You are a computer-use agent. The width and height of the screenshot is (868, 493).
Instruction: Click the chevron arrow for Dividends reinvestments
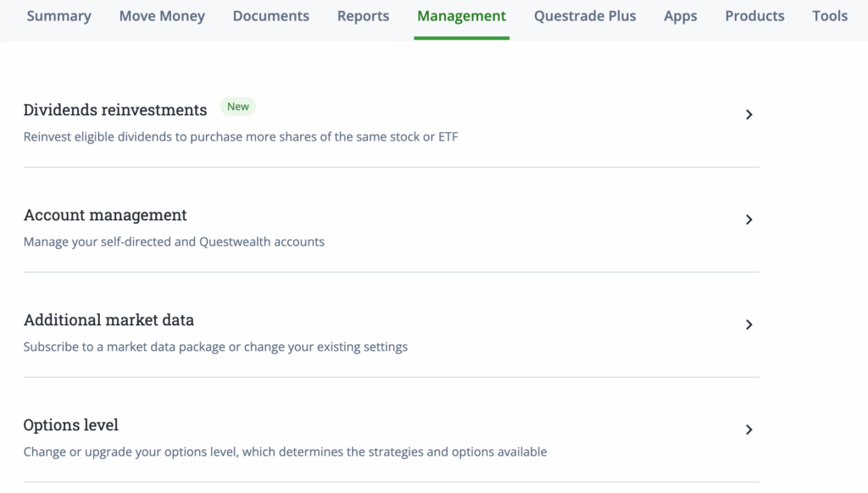coord(748,114)
